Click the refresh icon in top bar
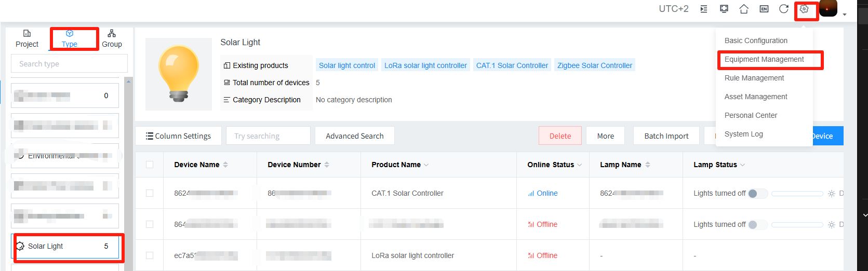The width and height of the screenshot is (868, 271). 784,9
